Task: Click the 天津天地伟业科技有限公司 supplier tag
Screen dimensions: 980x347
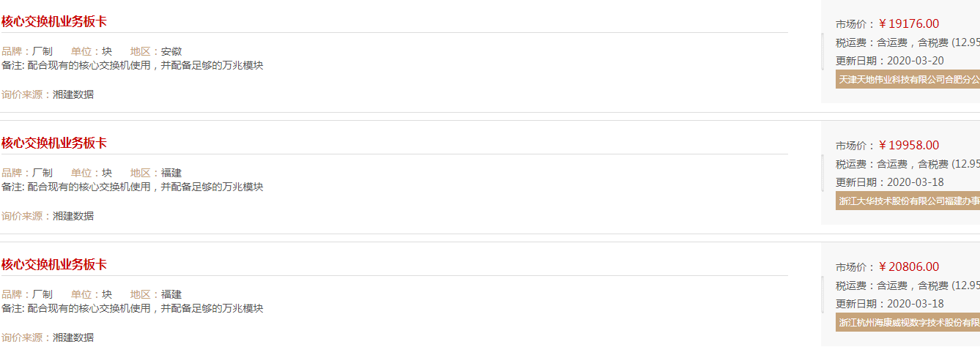Action: coord(907,79)
